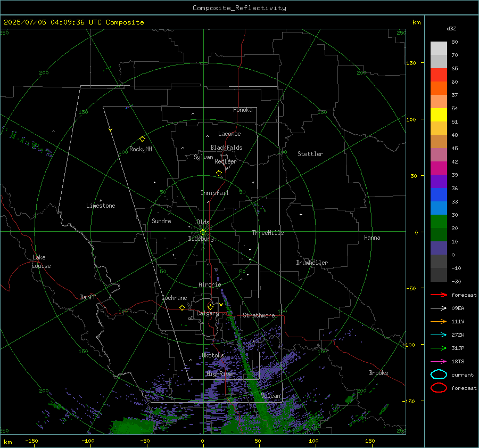Click the km unit label at bottom-left
This screenshot has width=479, height=448.
pos(7,442)
